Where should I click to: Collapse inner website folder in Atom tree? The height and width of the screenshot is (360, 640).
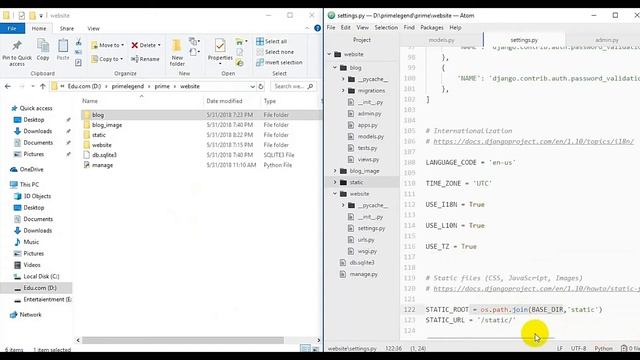(x=335, y=193)
